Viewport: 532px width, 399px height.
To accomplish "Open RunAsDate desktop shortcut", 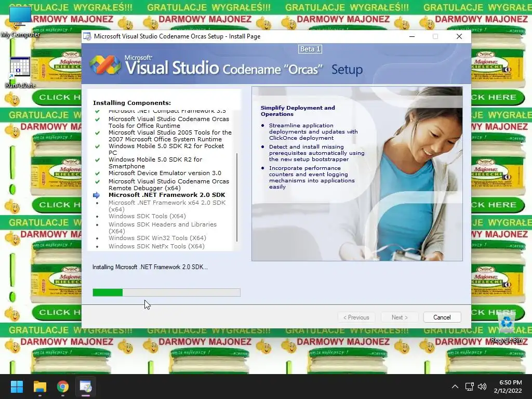I will 20,72.
